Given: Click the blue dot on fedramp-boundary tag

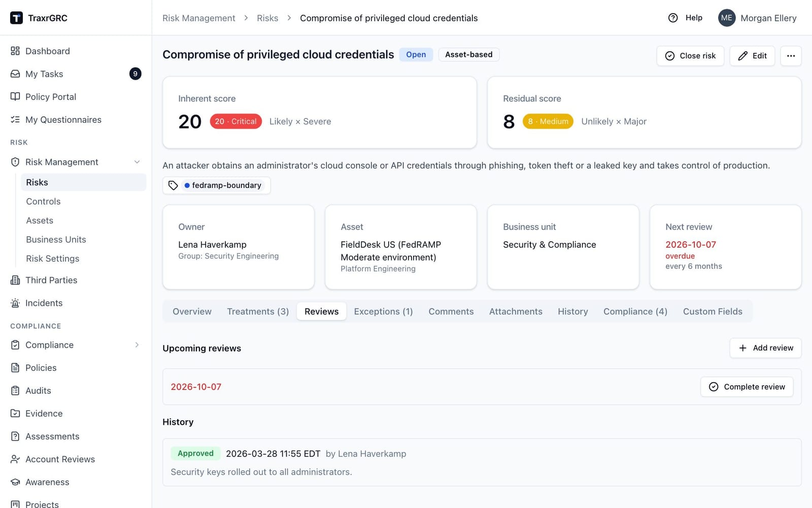Looking at the screenshot, I should click(187, 185).
